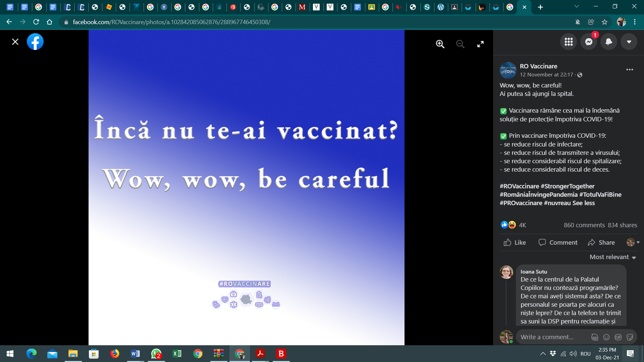Screen dimensions: 644x362
Task: Open the Facebook apps menu grid
Action: point(569,42)
